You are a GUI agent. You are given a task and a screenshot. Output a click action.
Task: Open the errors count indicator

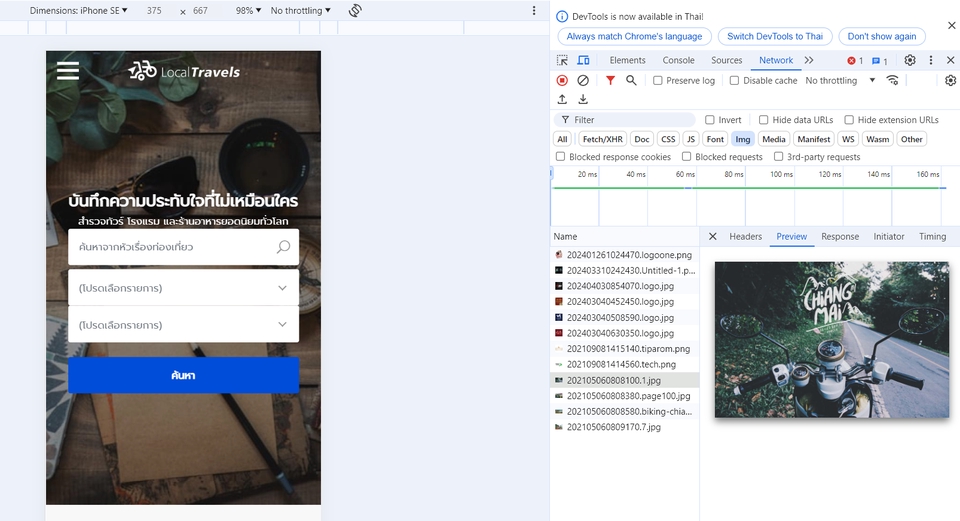[855, 61]
